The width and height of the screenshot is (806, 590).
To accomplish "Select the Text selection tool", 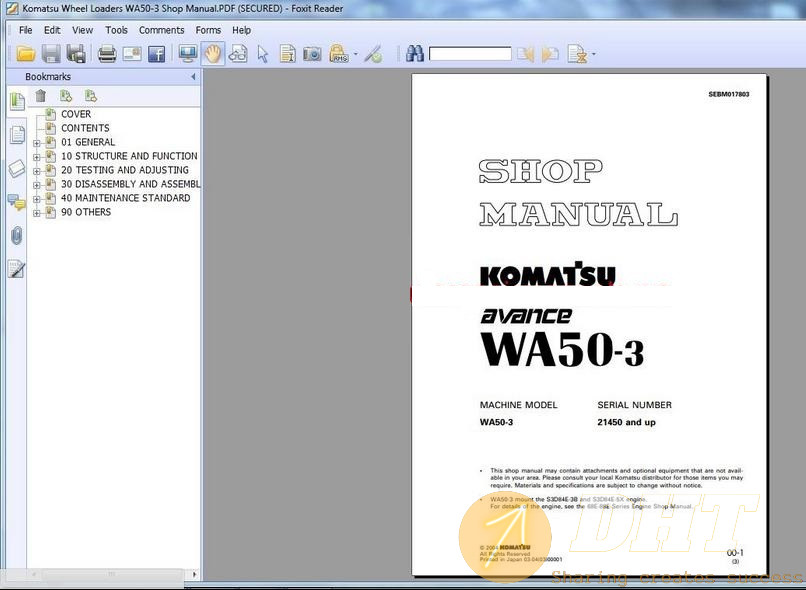I will pos(287,53).
